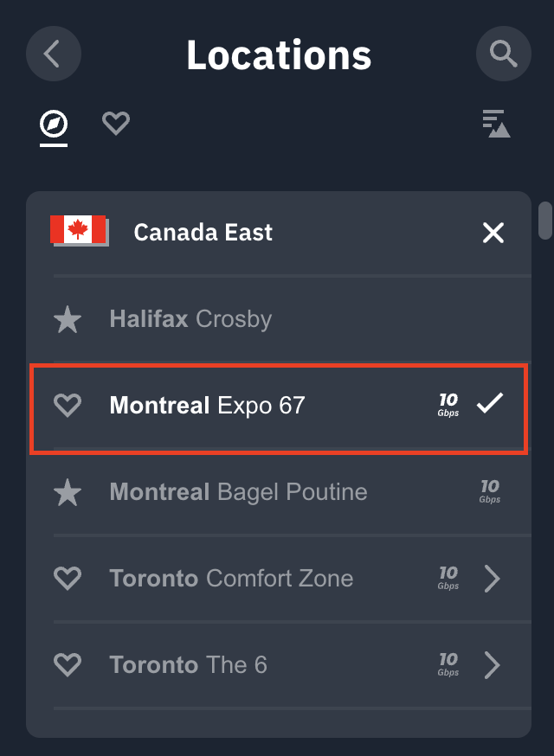Click the star next to Montreal Bagel Poutine
The width and height of the screenshot is (554, 756).
point(68,493)
